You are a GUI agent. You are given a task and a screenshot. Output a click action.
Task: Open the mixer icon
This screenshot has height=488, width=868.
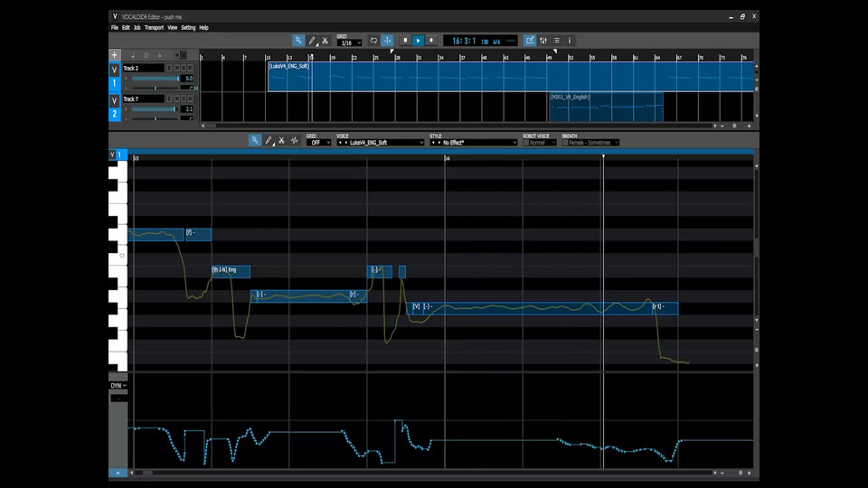(x=543, y=41)
